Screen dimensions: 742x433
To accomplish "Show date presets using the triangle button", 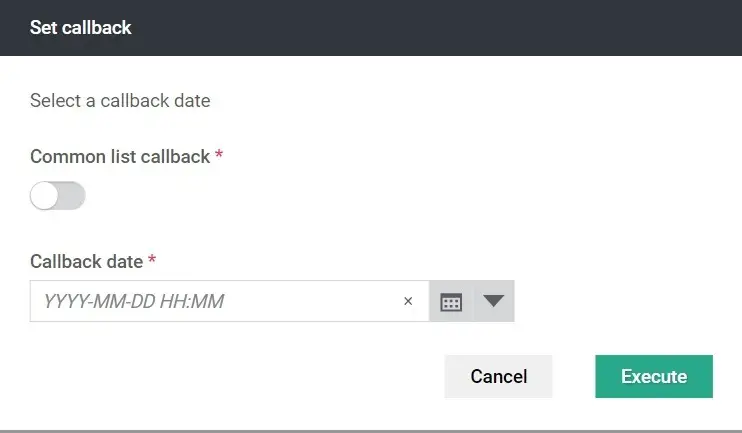I will click(494, 301).
